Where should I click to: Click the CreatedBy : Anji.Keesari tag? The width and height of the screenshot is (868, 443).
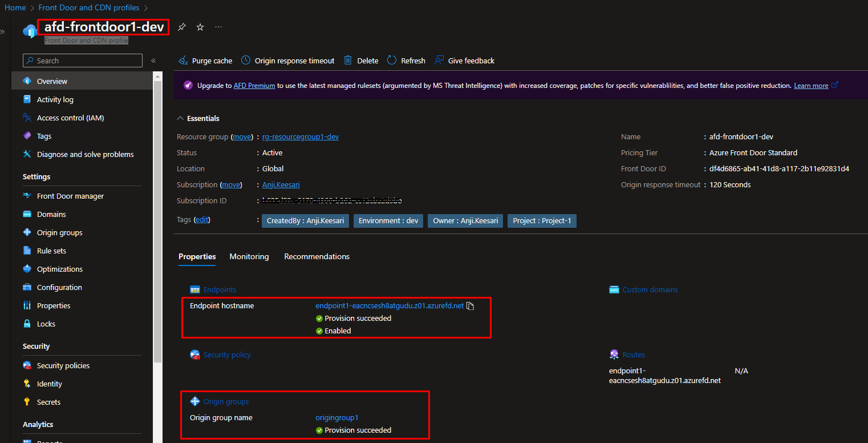tap(305, 221)
